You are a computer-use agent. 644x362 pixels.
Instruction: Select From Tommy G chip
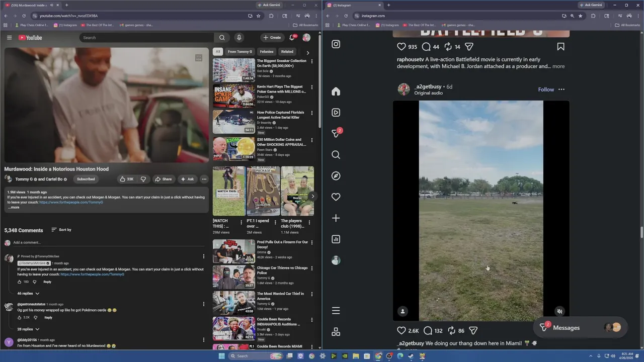click(240, 51)
